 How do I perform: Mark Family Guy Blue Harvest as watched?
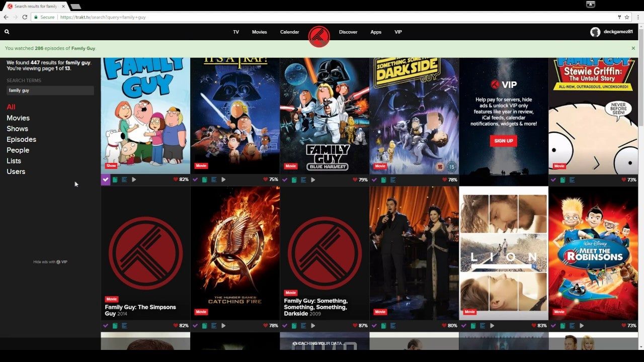[284, 179]
